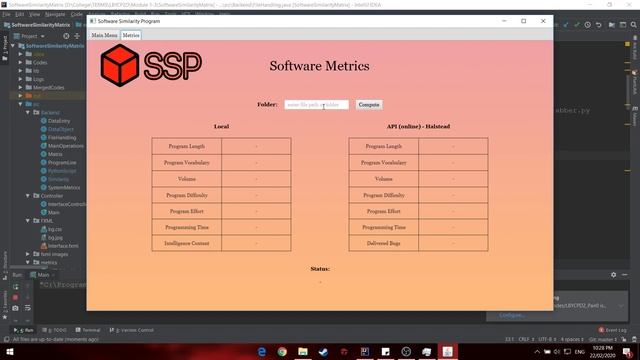The image size is (640, 360).
Task: Select the Metrics tab
Action: 131,36
